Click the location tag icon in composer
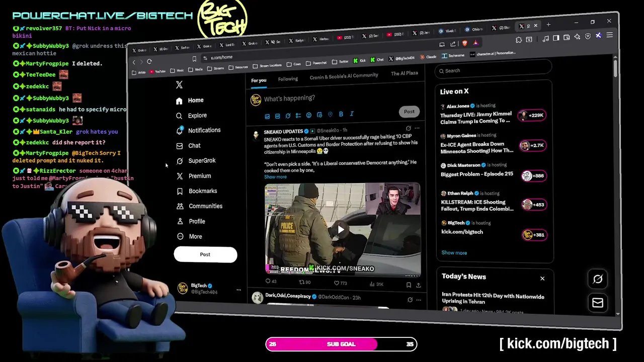The image size is (644, 362). point(330,115)
